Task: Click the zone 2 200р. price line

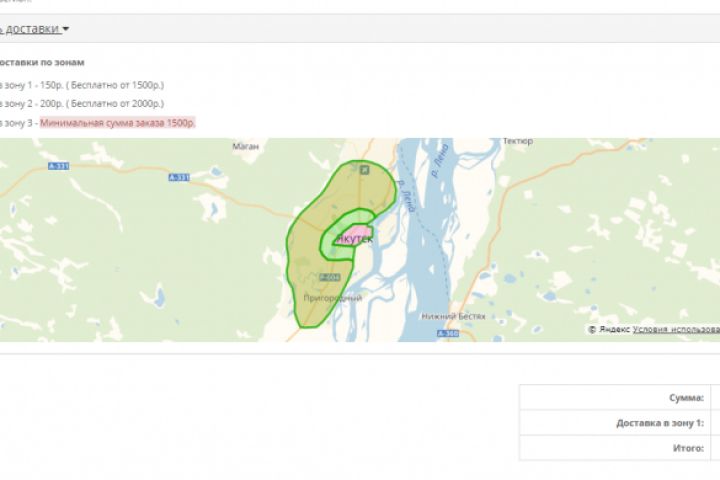Action: [82, 104]
